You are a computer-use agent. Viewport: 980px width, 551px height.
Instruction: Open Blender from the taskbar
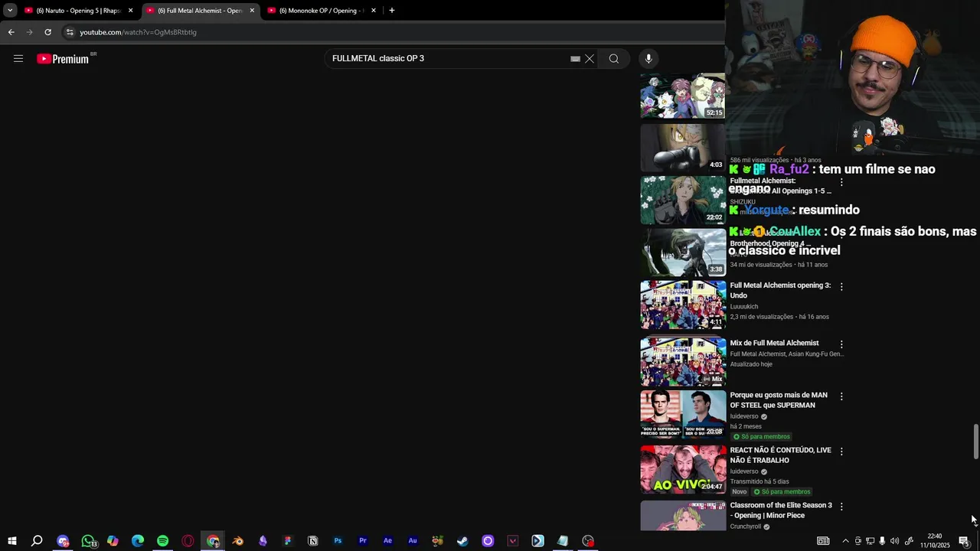(x=238, y=541)
